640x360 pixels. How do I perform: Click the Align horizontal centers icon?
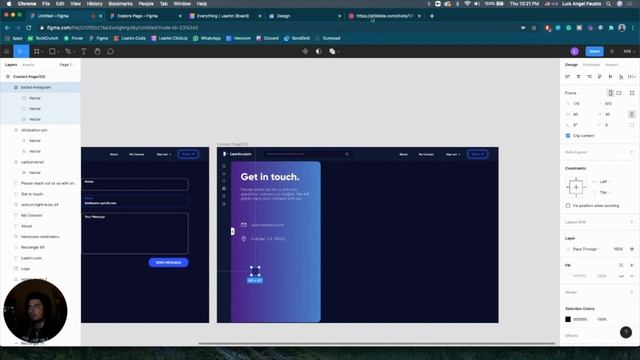[x=578, y=76]
